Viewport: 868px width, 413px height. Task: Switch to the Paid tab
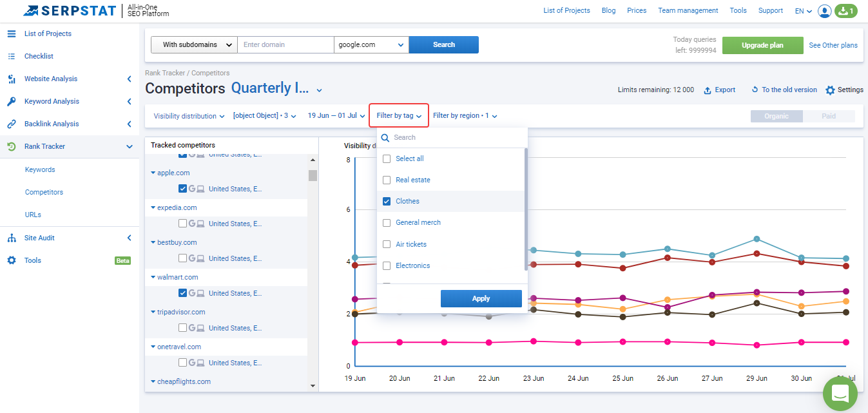829,117
